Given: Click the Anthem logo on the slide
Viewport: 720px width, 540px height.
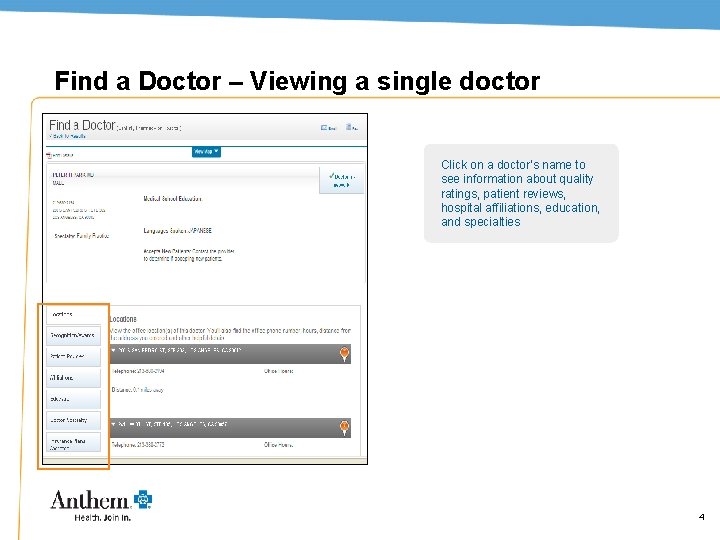Looking at the screenshot, I should pos(101,505).
